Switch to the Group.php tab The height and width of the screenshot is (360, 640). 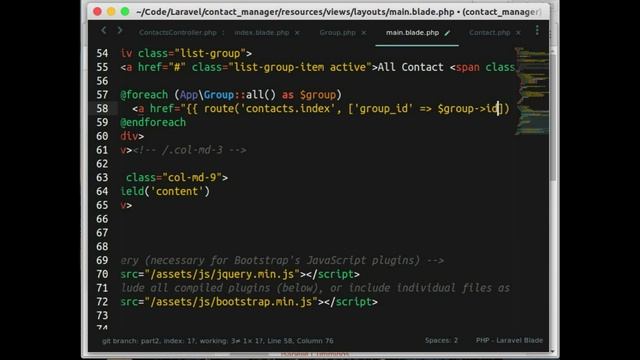click(x=338, y=33)
